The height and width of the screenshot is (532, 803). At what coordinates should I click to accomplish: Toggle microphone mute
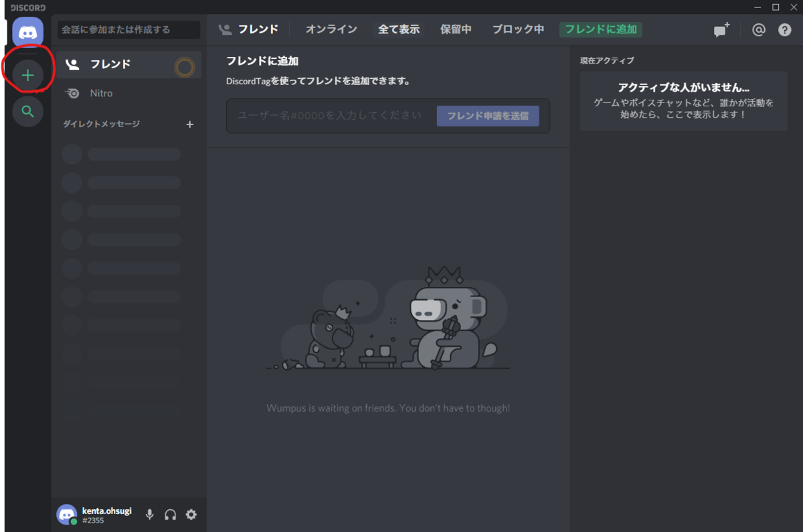150,515
